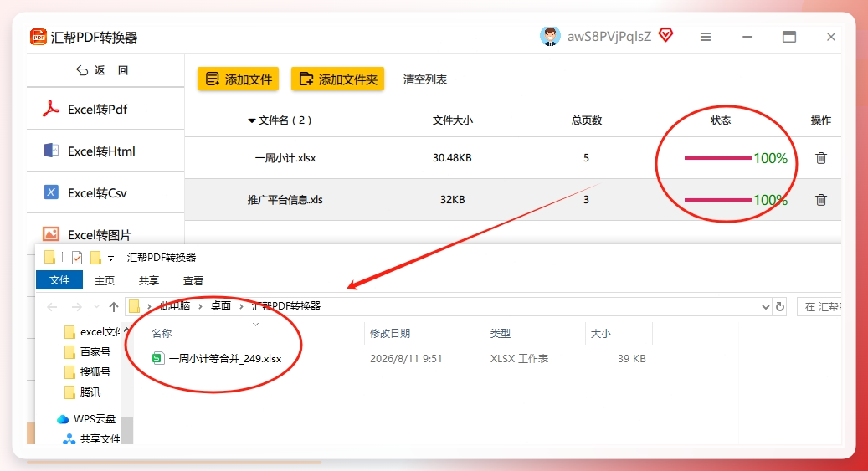
Task: Sort by the 修改日期 column header
Action: click(x=390, y=333)
